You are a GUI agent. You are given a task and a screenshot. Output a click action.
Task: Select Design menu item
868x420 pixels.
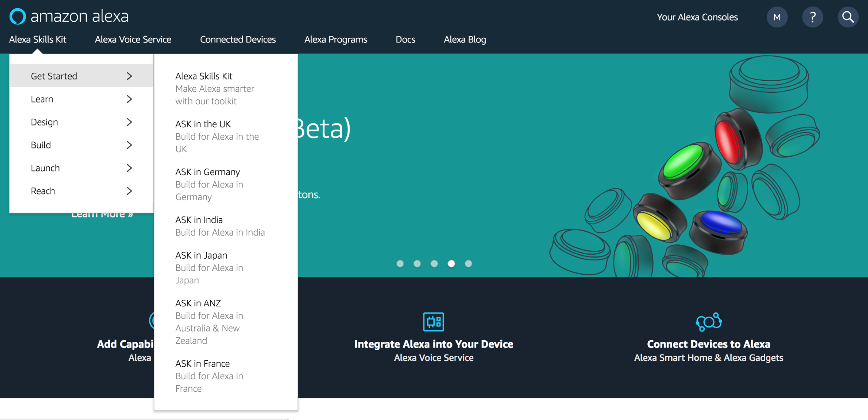click(x=81, y=122)
